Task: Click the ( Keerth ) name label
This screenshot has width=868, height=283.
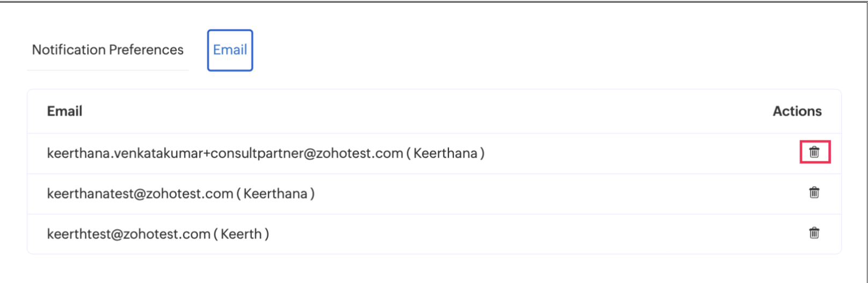Action: click(242, 234)
